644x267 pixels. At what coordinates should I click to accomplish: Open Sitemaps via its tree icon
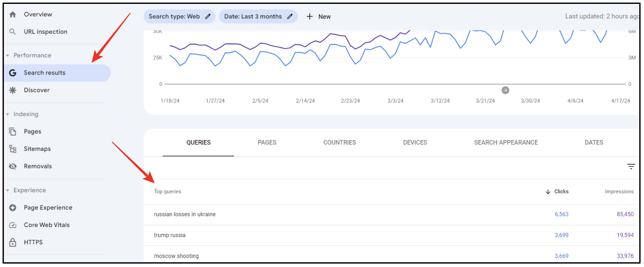click(x=12, y=149)
